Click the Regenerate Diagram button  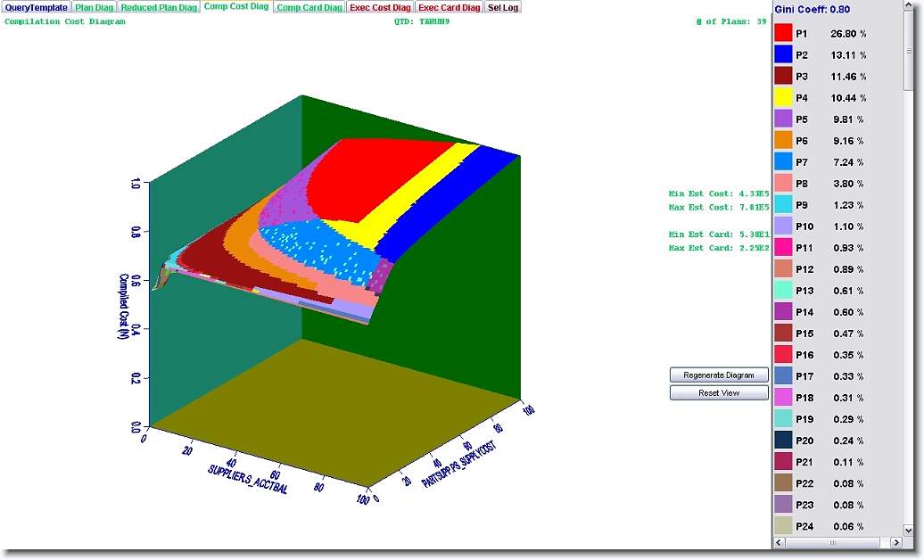tap(719, 375)
